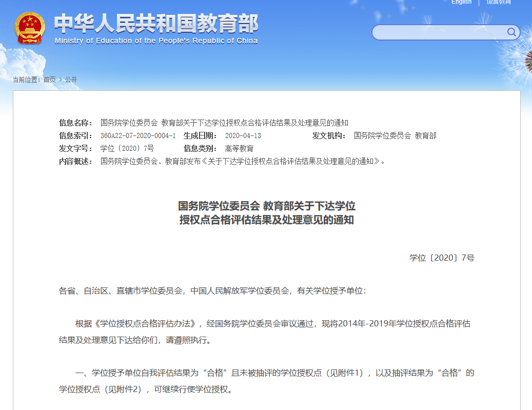Open the 微言教育 link at top
This screenshot has height=410, width=532.
(x=499, y=2)
